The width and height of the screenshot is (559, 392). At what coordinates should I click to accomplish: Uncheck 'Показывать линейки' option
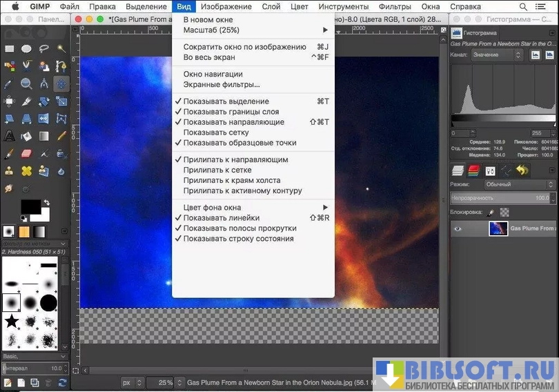coord(221,218)
